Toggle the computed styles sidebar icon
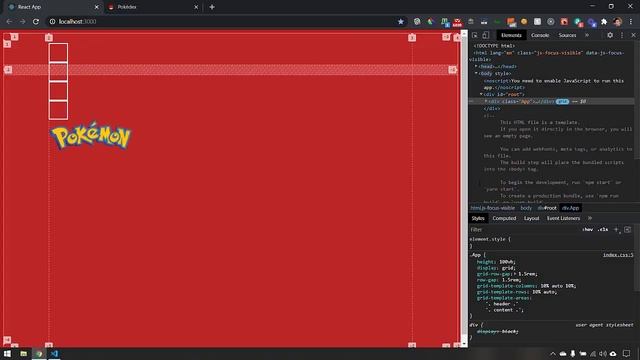This screenshot has width=640, height=360. click(x=628, y=230)
